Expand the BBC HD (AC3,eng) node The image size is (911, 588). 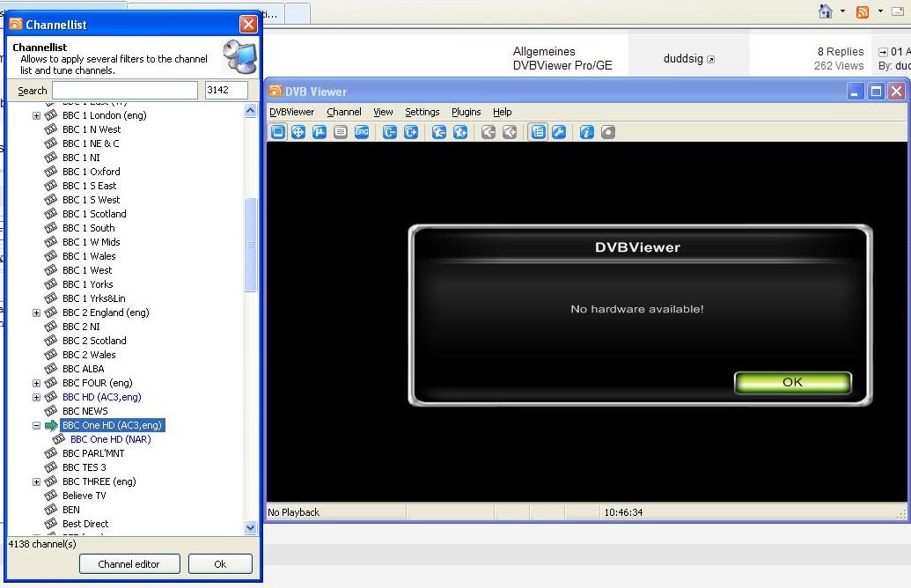click(x=36, y=397)
